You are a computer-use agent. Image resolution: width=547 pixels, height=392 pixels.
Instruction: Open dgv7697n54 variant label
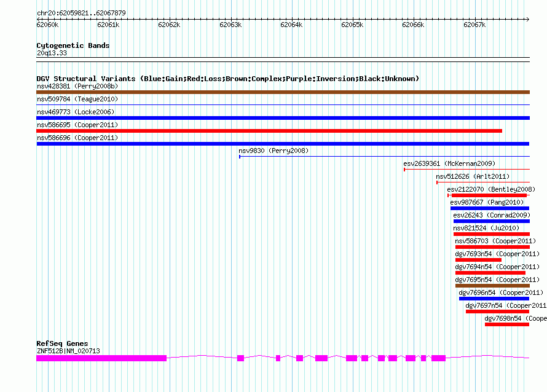[506, 305]
